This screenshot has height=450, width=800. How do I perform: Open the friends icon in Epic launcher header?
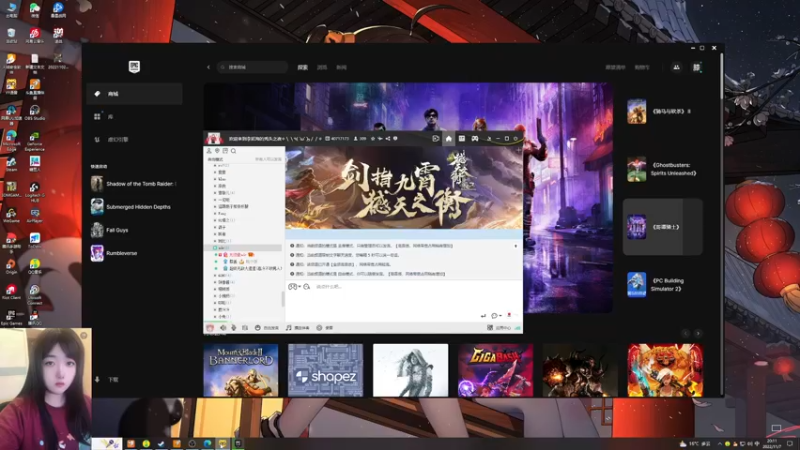676,67
